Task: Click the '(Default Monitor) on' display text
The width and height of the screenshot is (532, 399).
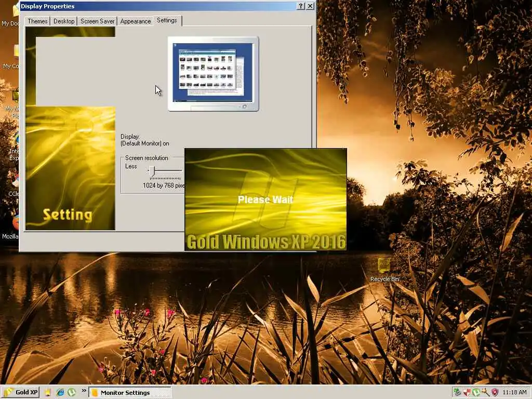Action: 145,143
